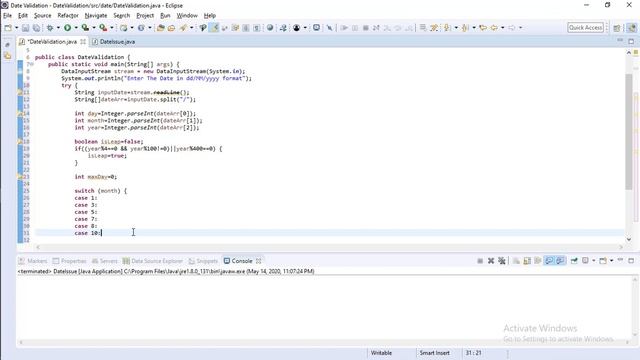
Task: Click the Remove Launch icon in Console
Action: (x=491, y=261)
